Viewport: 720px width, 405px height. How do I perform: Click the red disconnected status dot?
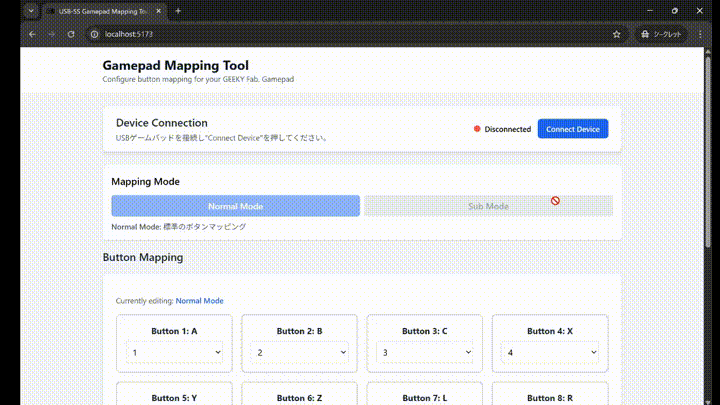click(x=477, y=129)
